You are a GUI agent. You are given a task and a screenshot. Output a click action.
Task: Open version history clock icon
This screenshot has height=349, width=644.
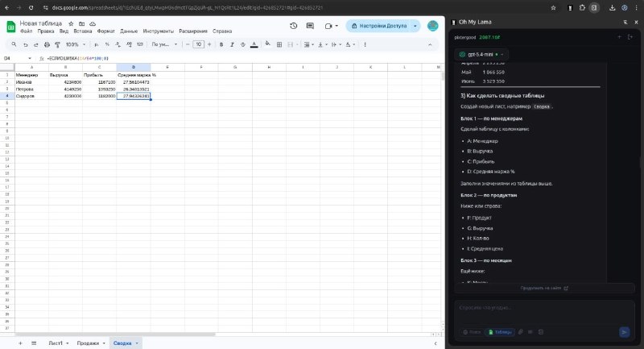pos(293,26)
